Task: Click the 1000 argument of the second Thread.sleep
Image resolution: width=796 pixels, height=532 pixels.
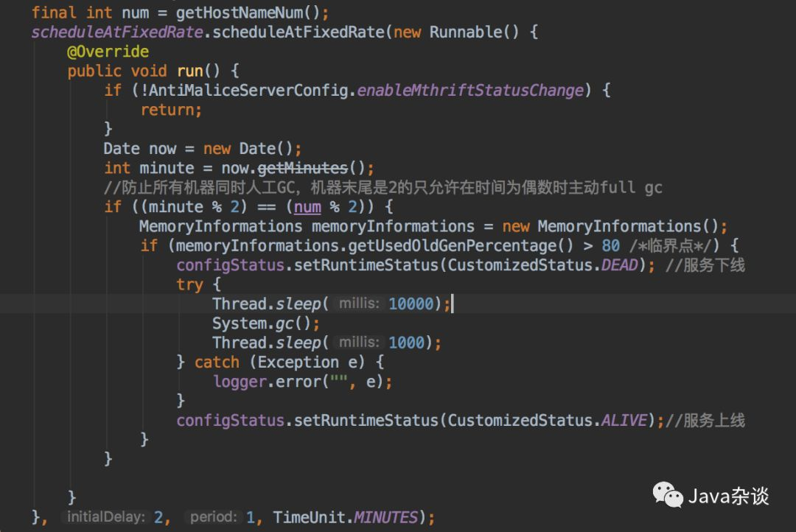Action: coord(406,343)
